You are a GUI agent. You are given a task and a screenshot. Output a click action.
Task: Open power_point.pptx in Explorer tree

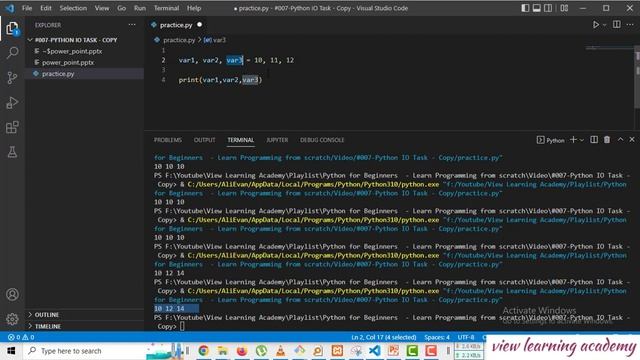(68, 62)
